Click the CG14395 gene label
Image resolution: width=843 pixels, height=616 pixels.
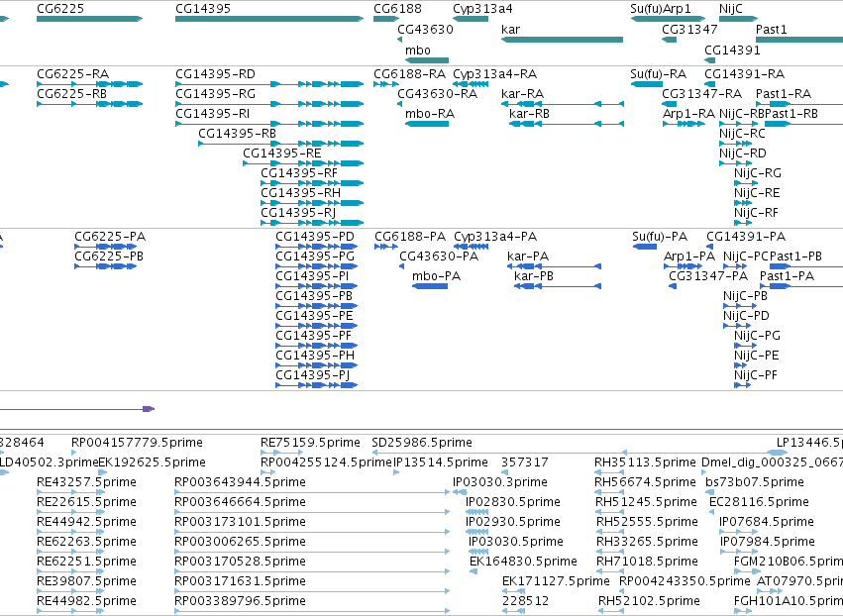pyautogui.click(x=203, y=9)
